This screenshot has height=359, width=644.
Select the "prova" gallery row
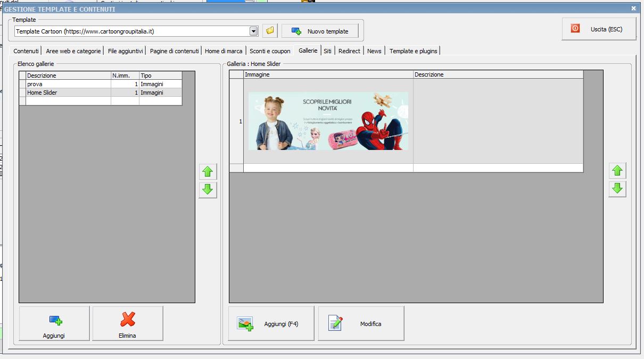point(101,84)
